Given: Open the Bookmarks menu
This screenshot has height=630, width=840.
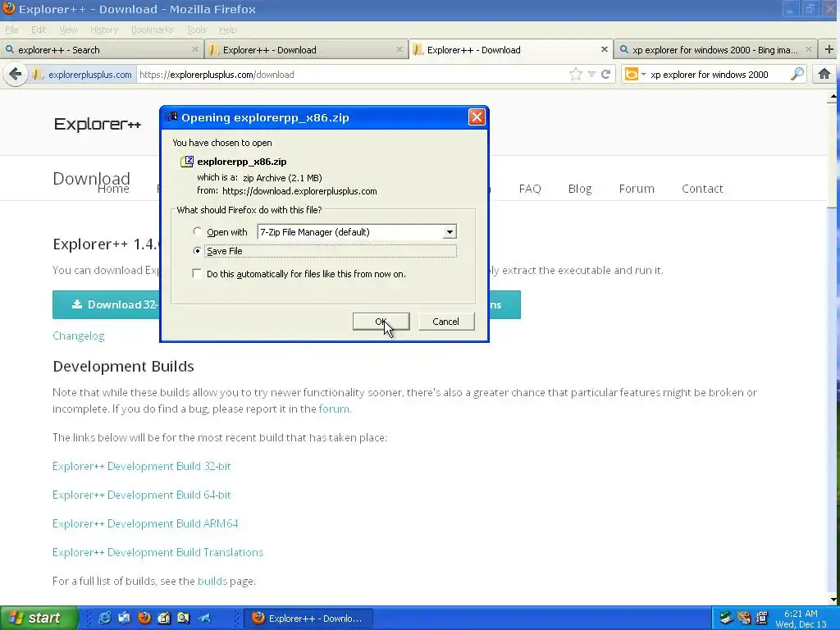Looking at the screenshot, I should click(152, 30).
